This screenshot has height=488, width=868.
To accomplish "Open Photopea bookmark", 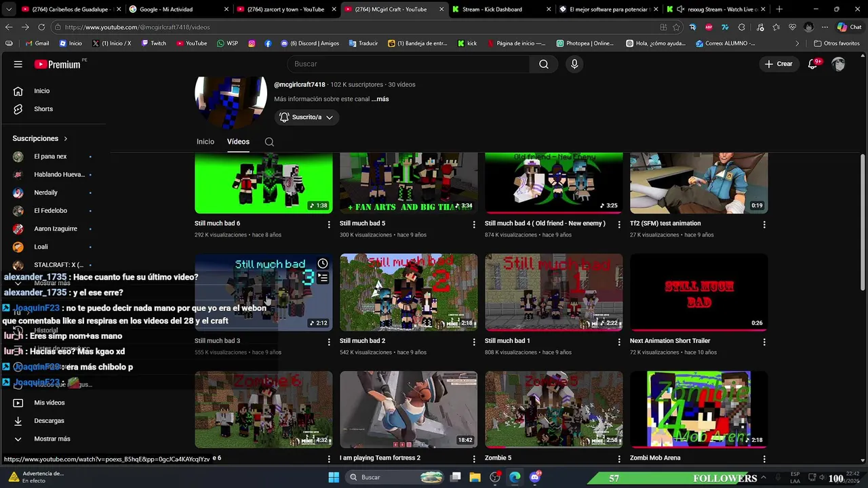I will pos(585,43).
